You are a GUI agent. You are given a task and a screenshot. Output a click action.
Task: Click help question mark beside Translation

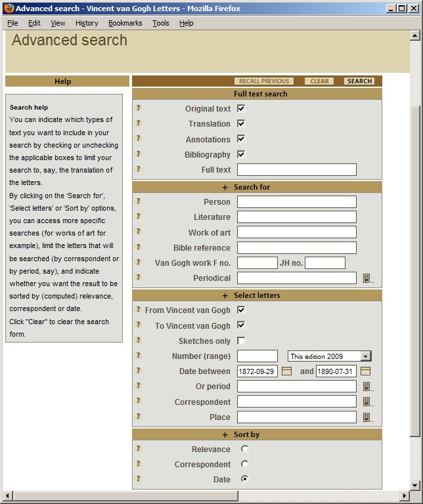[x=139, y=123]
